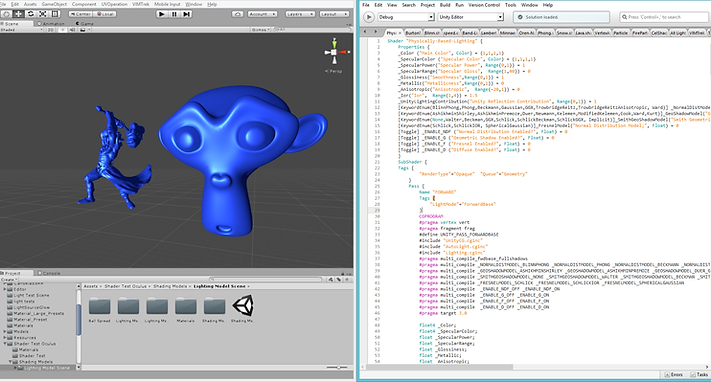
Task: Click the scene orientation gizmo
Action: click(335, 53)
